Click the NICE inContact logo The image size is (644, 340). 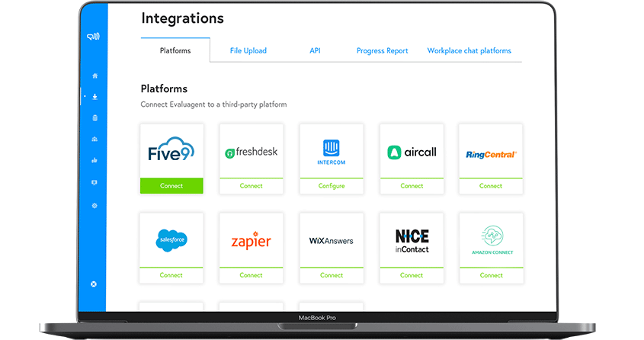pos(412,241)
